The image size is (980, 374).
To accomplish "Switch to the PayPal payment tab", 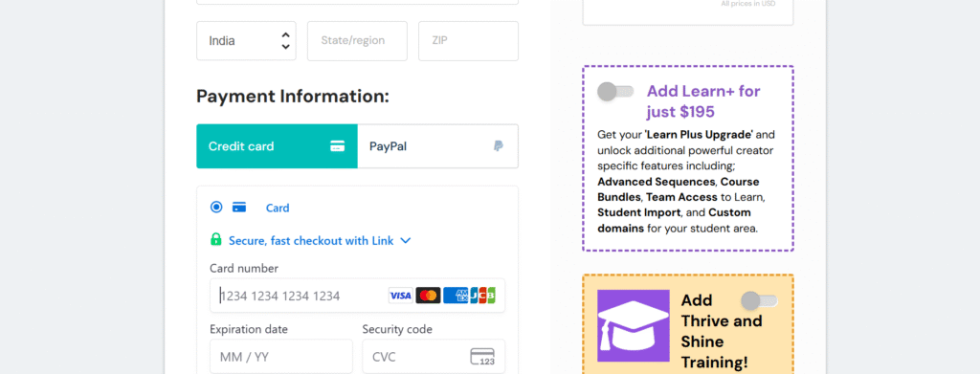I will [437, 146].
